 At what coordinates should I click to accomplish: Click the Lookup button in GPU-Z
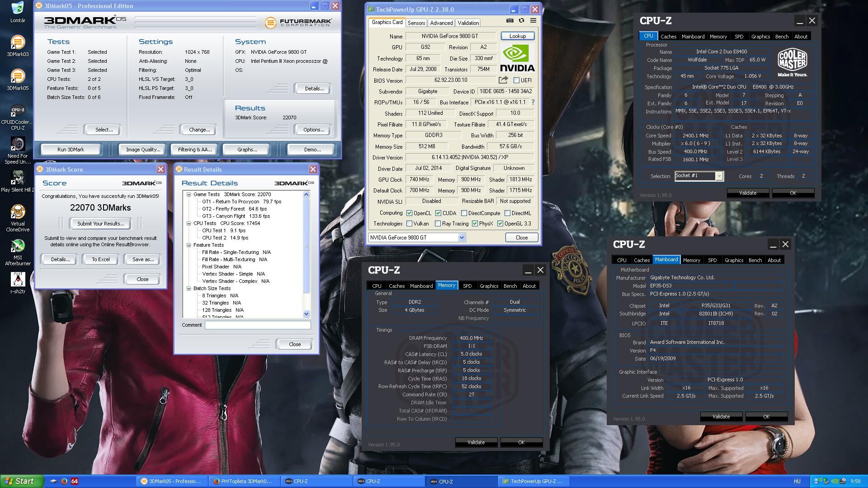coord(518,36)
